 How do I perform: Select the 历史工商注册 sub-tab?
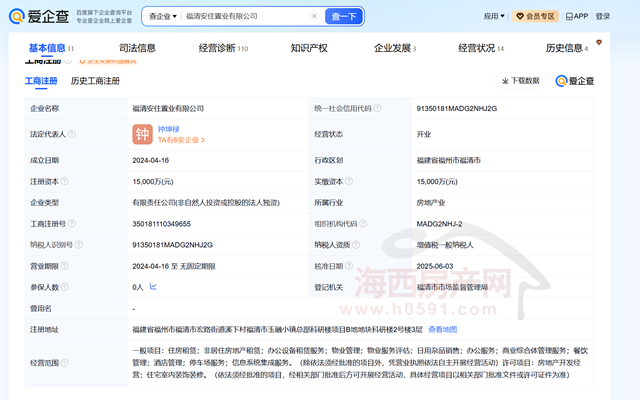(95, 81)
